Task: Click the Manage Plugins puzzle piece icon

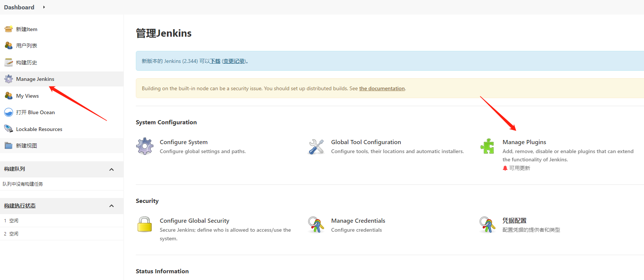Action: tap(488, 146)
